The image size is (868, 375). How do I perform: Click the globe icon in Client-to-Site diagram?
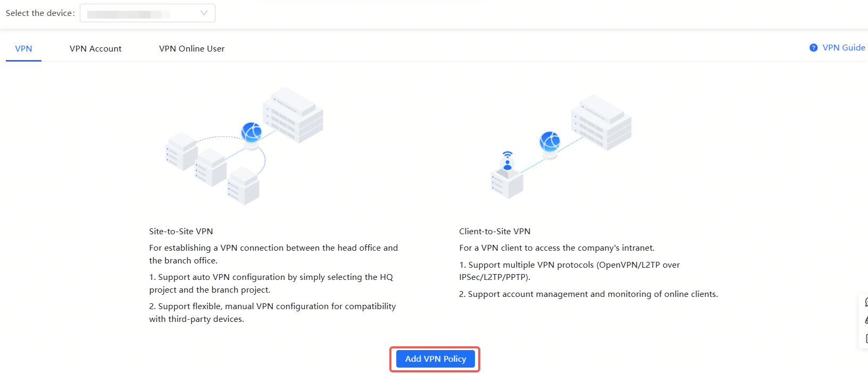point(550,142)
